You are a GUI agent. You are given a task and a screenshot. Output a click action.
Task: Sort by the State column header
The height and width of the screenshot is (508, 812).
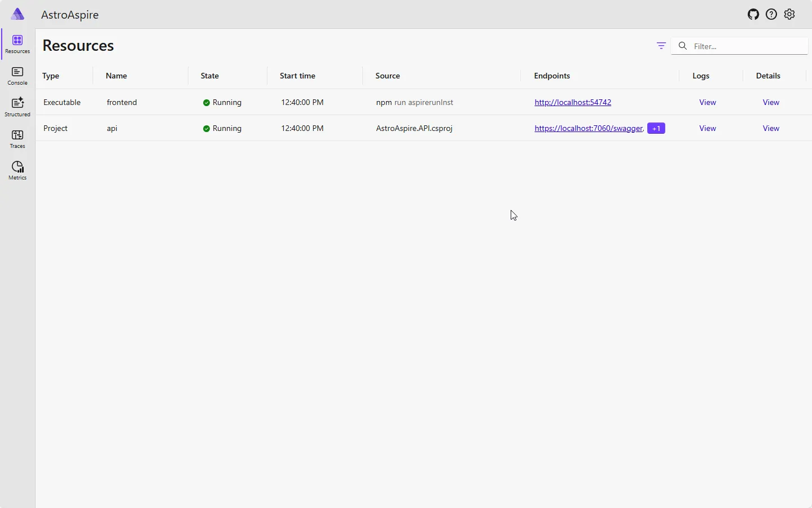click(x=210, y=76)
